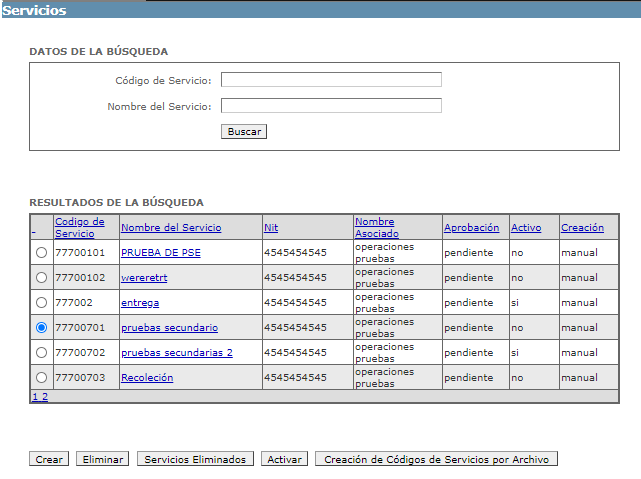The height and width of the screenshot is (479, 641).
Task: Sort by Nombre Asociado column header
Action: (x=377, y=228)
